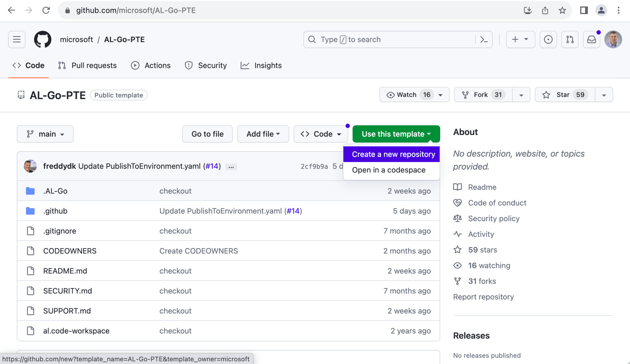
Task: Click the Go to file button
Action: (x=207, y=134)
